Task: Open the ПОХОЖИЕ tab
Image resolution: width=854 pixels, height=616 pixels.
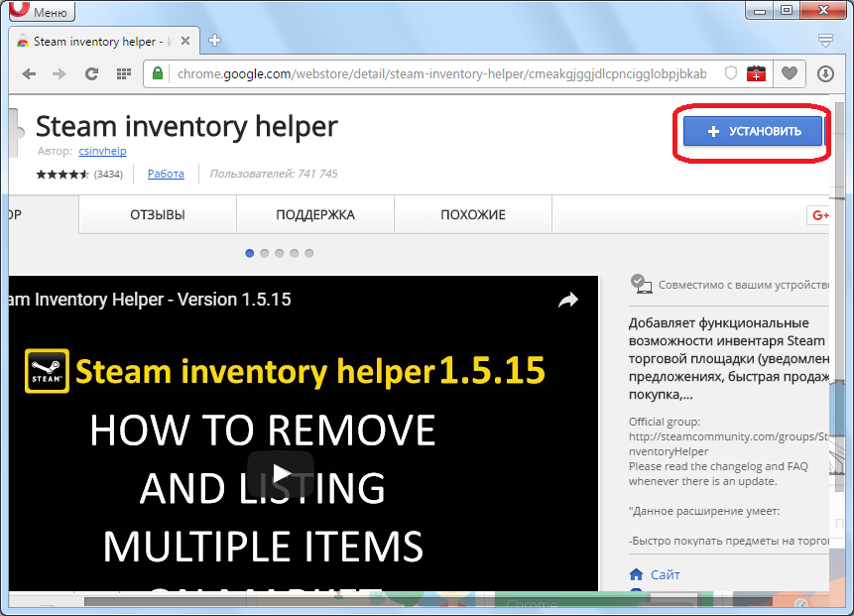Action: point(472,214)
